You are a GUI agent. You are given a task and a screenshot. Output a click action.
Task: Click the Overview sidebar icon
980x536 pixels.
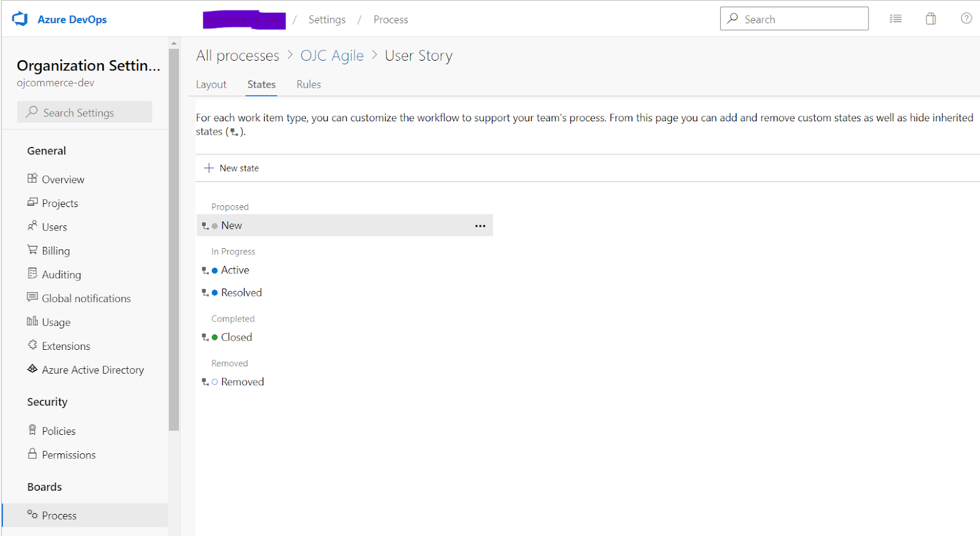[32, 178]
